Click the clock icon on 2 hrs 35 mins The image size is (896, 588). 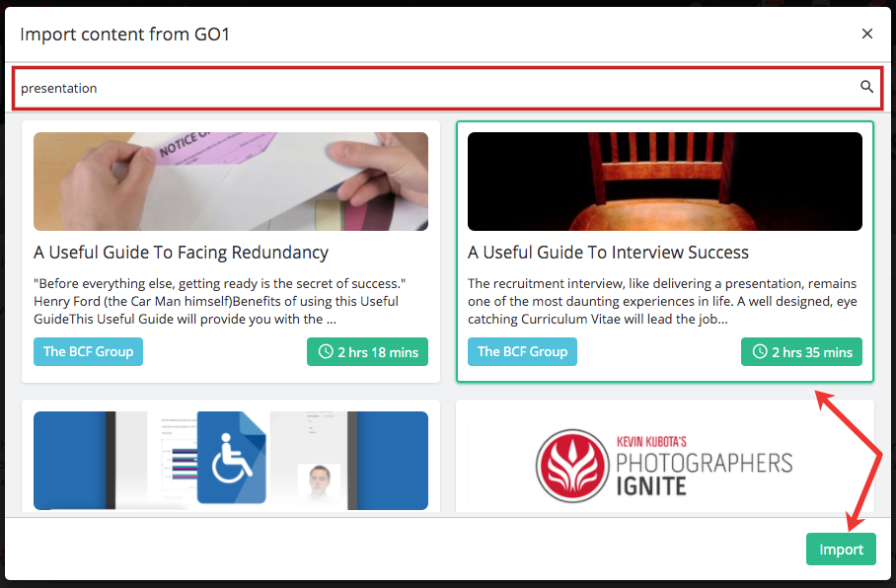[760, 351]
